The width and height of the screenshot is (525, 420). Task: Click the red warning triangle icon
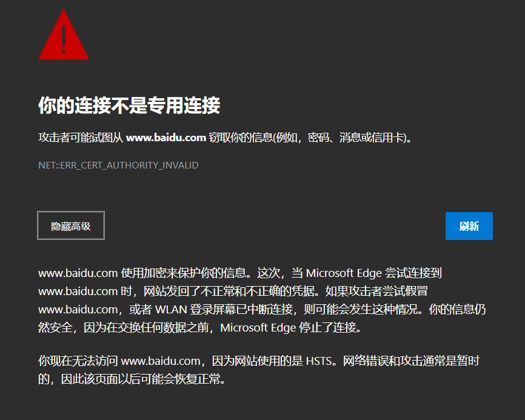(64, 35)
